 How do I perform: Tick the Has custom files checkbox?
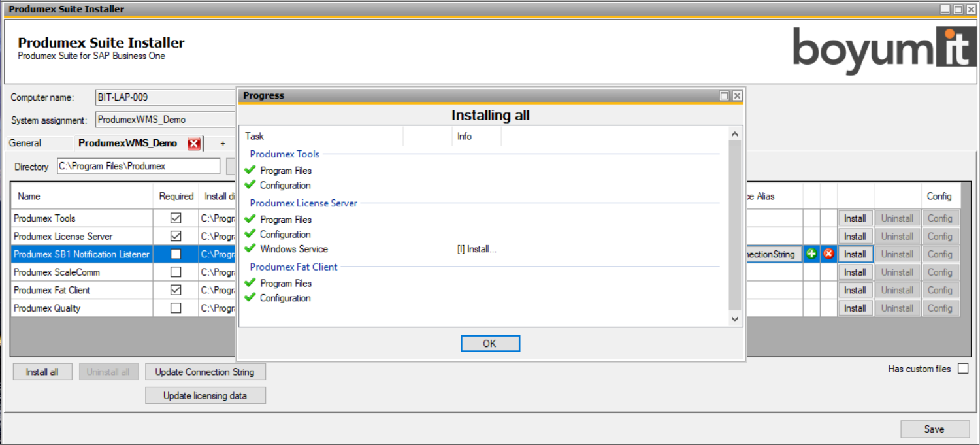point(962,369)
